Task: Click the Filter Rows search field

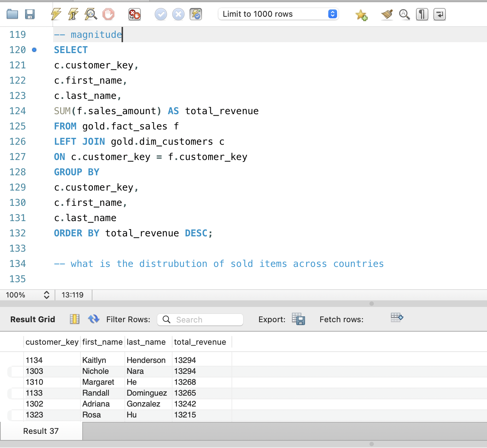Action: [200, 320]
